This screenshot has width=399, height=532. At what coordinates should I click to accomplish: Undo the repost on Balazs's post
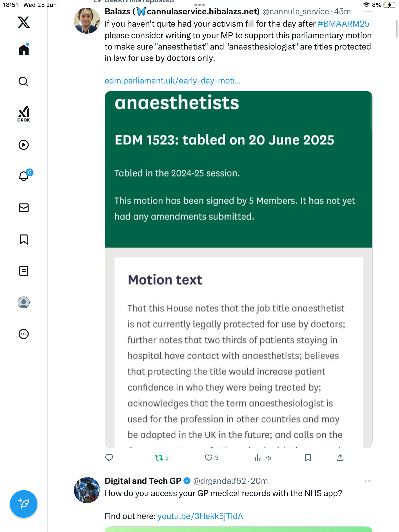(162, 458)
